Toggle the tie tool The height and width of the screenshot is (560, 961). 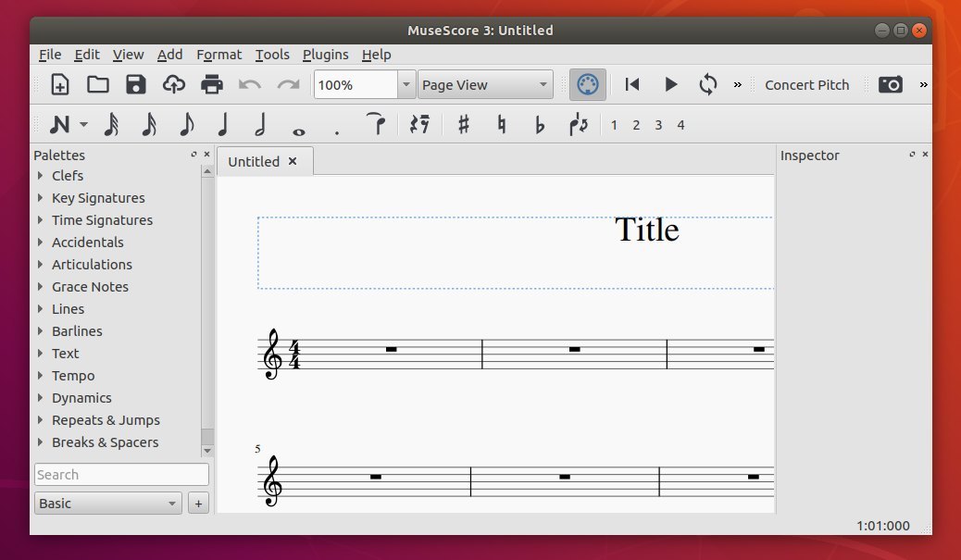point(376,123)
